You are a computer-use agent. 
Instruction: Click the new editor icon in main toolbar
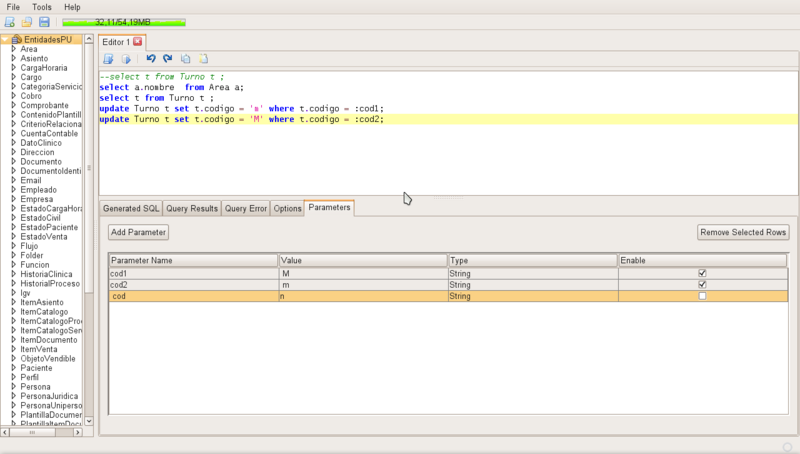9,22
